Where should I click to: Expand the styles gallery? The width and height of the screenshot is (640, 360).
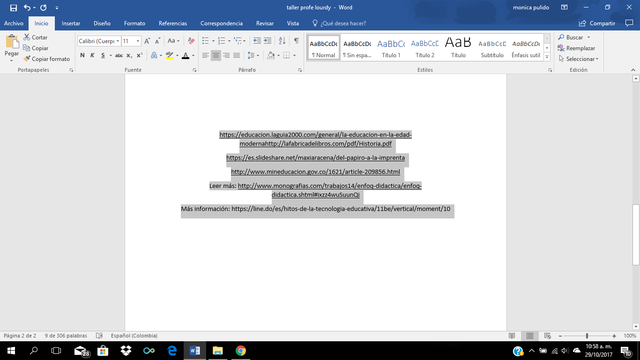(x=547, y=57)
